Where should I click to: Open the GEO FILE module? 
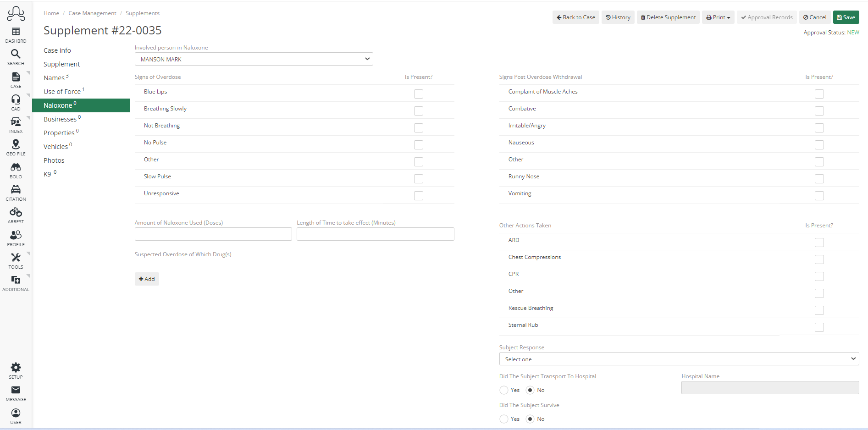coord(16,147)
